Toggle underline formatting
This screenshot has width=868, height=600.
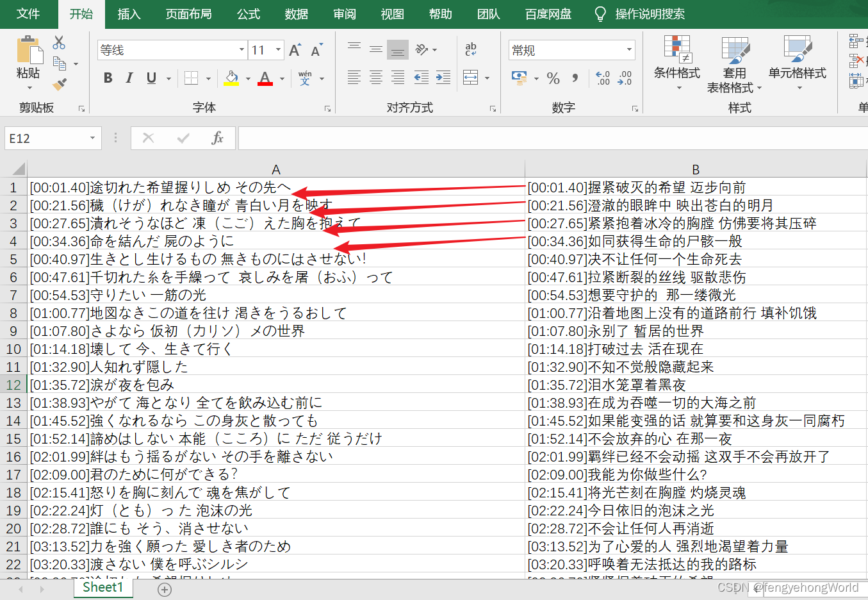(151, 78)
